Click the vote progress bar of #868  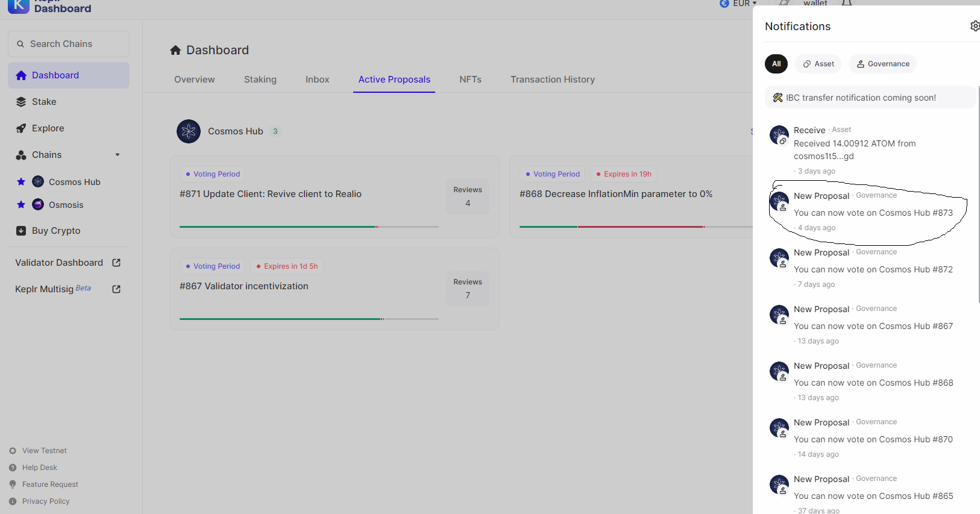(x=636, y=227)
